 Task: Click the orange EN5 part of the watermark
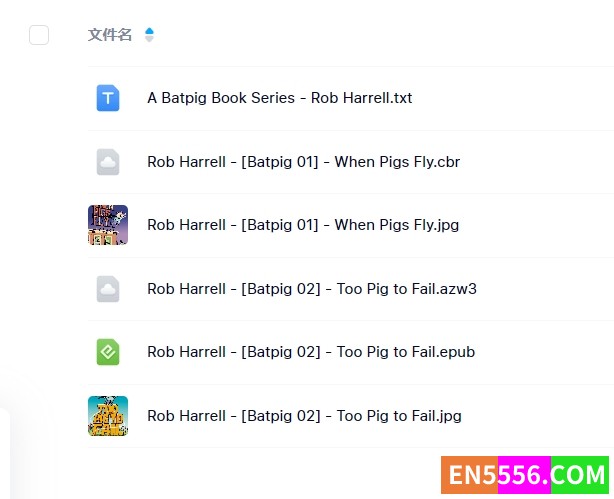[470, 475]
